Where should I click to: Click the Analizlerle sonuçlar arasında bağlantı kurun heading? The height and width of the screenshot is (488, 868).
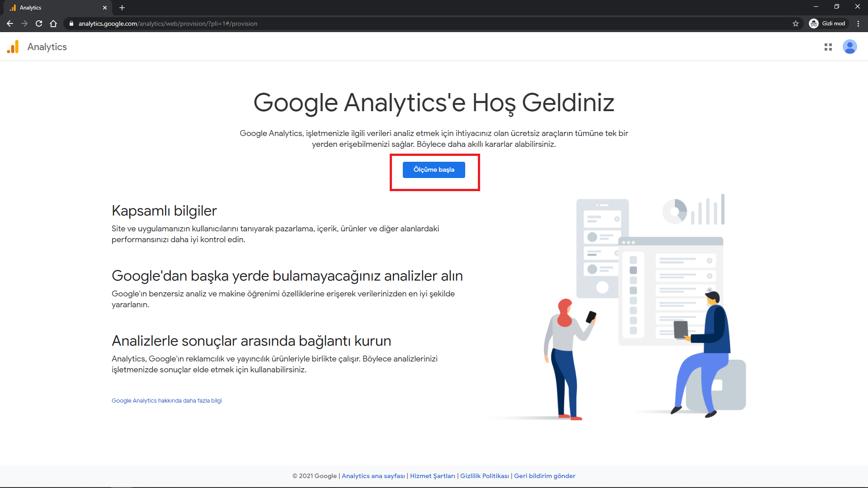pyautogui.click(x=251, y=341)
